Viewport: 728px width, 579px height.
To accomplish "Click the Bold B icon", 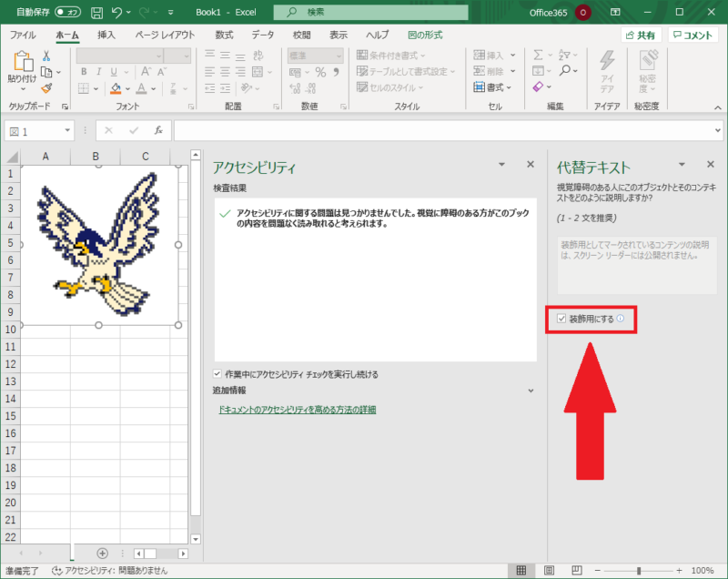I will [x=84, y=72].
